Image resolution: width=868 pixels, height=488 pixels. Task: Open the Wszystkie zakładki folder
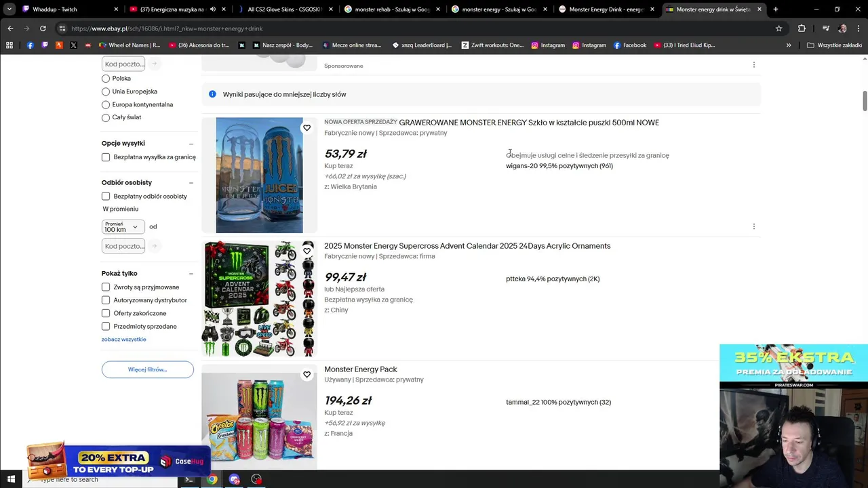835,45
